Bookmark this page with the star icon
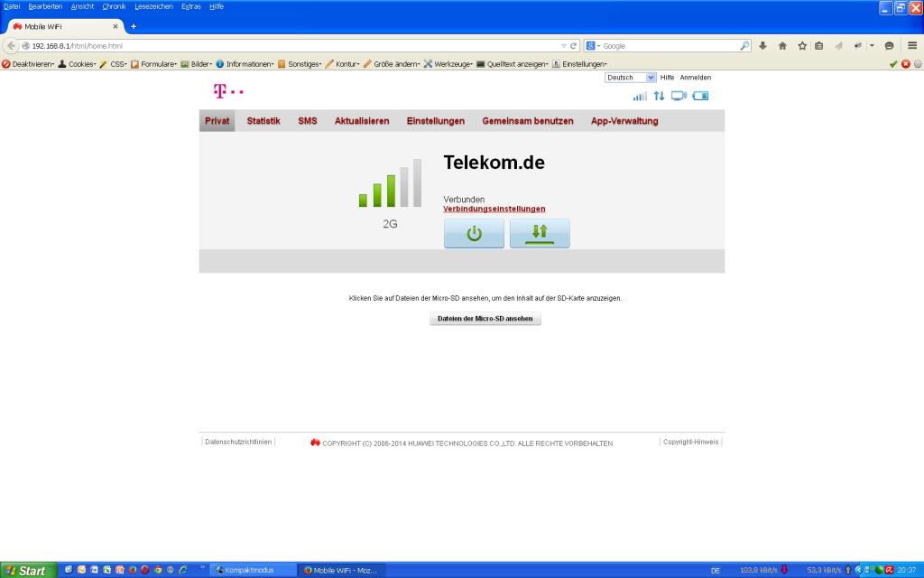 point(802,45)
